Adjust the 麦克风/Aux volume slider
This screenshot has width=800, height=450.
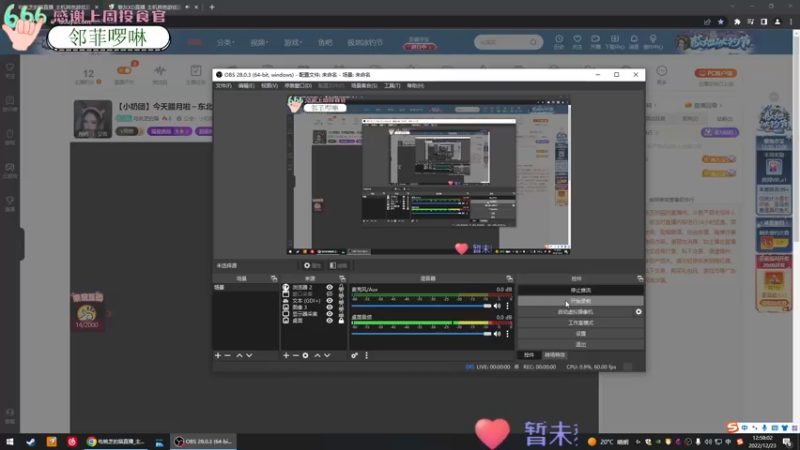pos(421,306)
